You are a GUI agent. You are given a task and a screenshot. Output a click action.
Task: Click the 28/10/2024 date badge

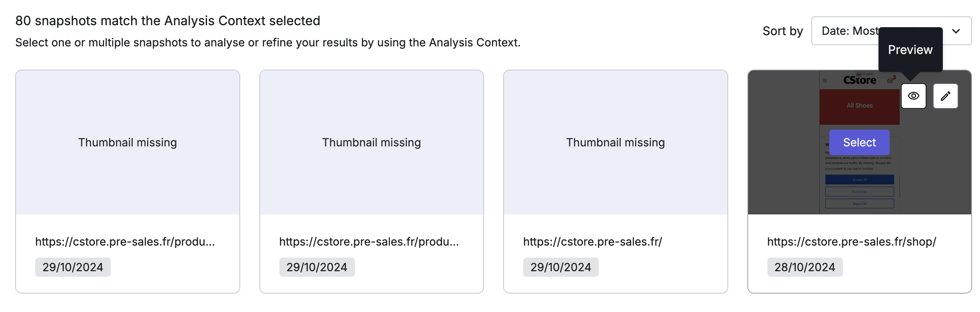point(805,267)
